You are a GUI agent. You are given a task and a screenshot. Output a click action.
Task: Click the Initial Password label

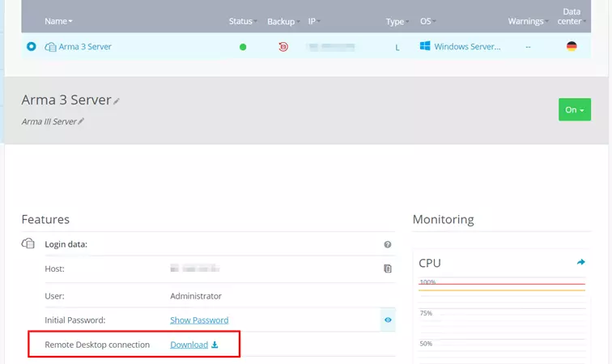point(75,320)
